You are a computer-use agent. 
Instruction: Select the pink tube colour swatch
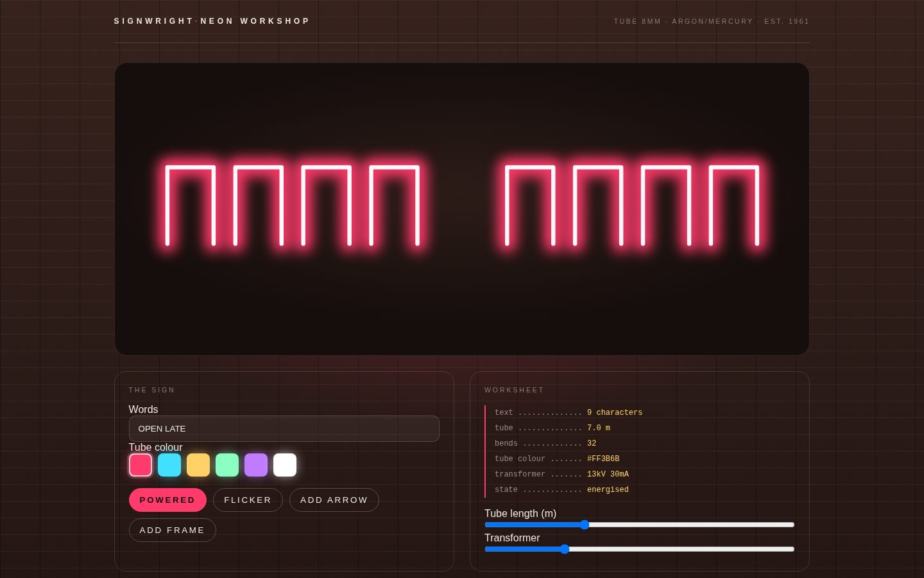pos(141,465)
